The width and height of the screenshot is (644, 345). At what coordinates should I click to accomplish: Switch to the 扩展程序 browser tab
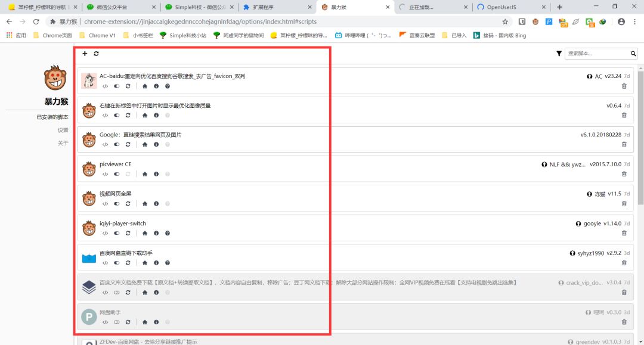[276, 7]
